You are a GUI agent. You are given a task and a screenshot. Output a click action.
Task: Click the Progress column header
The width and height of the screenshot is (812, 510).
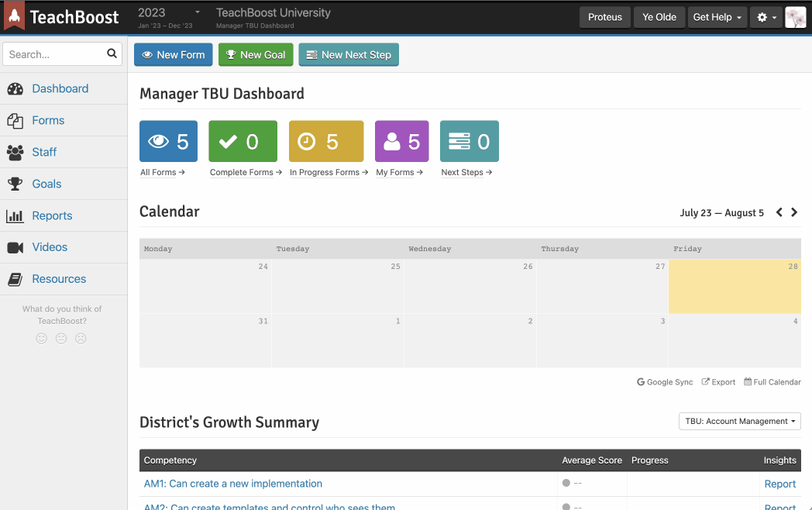point(649,460)
